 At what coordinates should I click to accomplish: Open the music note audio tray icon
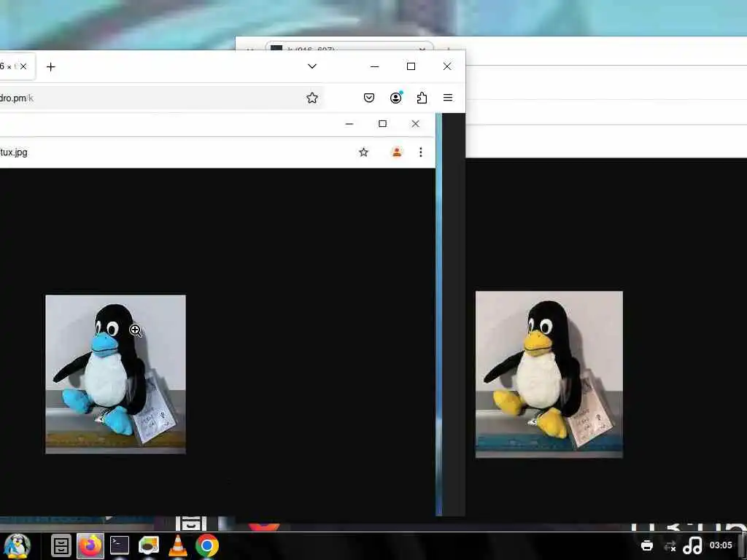click(693, 545)
